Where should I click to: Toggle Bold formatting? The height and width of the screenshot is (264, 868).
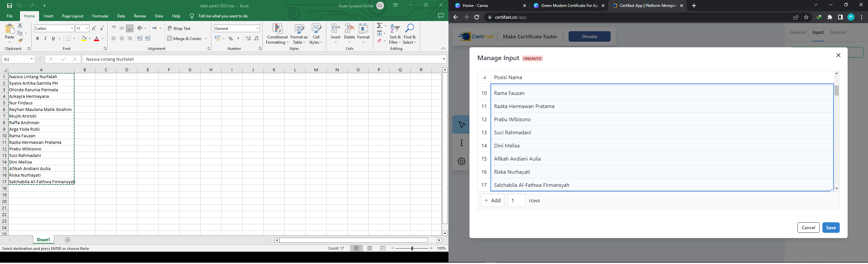click(x=37, y=39)
